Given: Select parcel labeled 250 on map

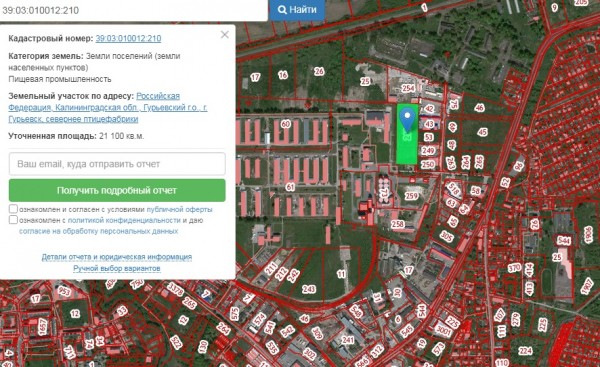Looking at the screenshot, I should tap(428, 165).
